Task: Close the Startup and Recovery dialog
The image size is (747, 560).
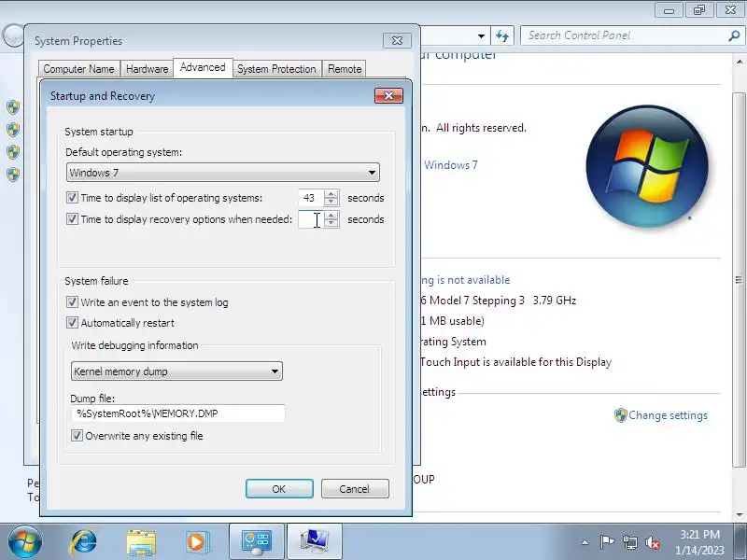Action: coord(388,96)
